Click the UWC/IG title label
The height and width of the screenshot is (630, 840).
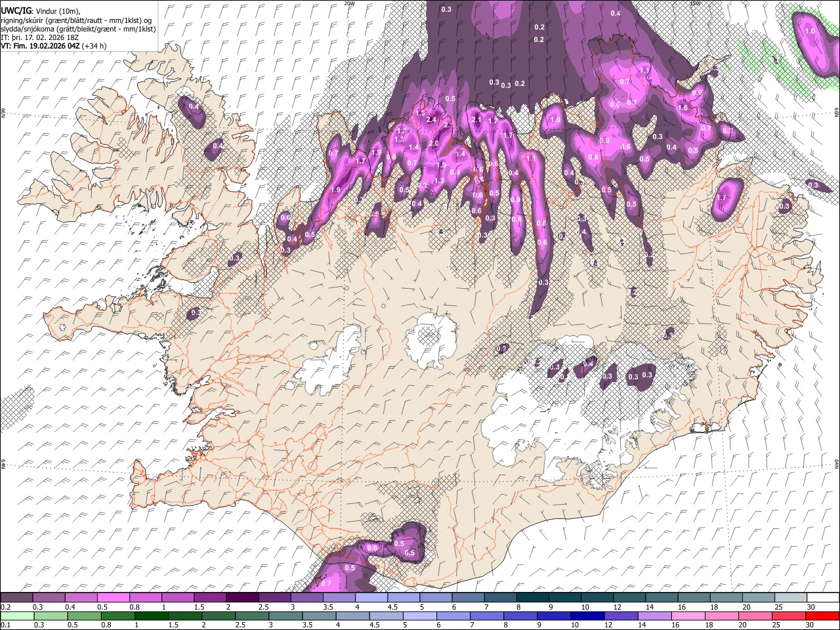pos(16,10)
